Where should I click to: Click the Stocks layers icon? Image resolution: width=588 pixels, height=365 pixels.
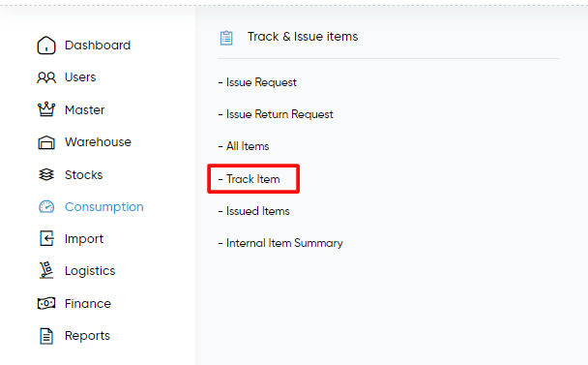pyautogui.click(x=46, y=174)
